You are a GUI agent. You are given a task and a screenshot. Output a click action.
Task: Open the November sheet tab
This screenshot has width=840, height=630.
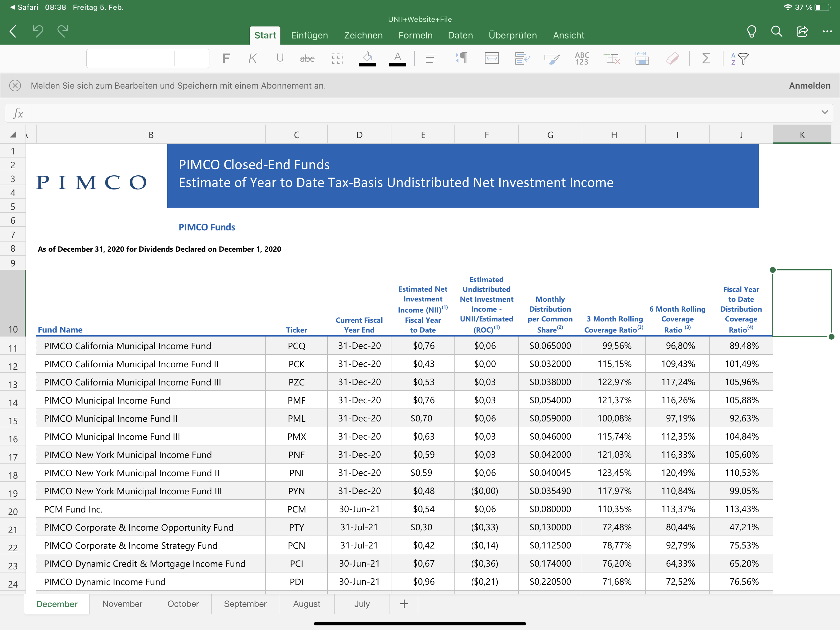coord(122,604)
